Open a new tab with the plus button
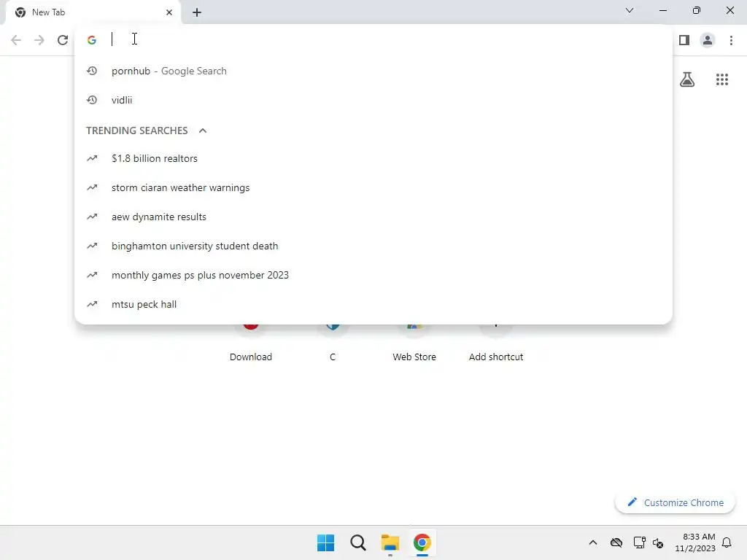This screenshot has width=747, height=560. click(x=197, y=12)
